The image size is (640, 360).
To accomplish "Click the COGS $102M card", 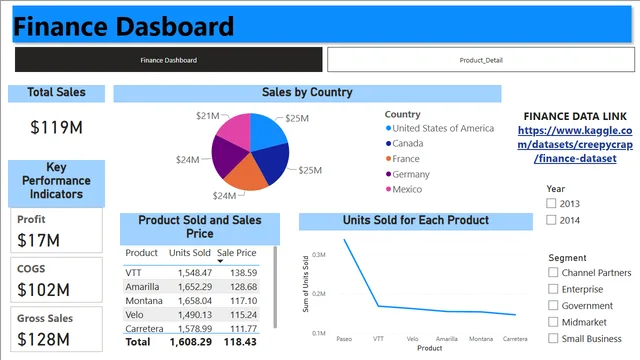I will pyautogui.click(x=56, y=280).
